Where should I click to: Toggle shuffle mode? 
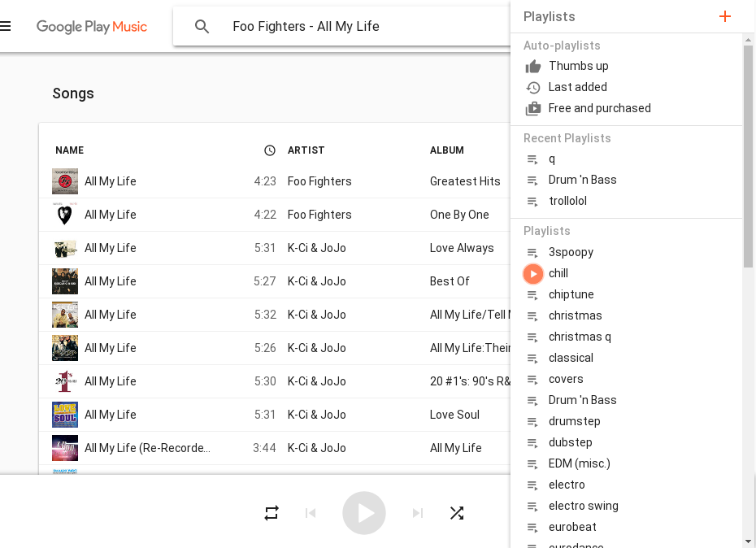click(x=457, y=513)
